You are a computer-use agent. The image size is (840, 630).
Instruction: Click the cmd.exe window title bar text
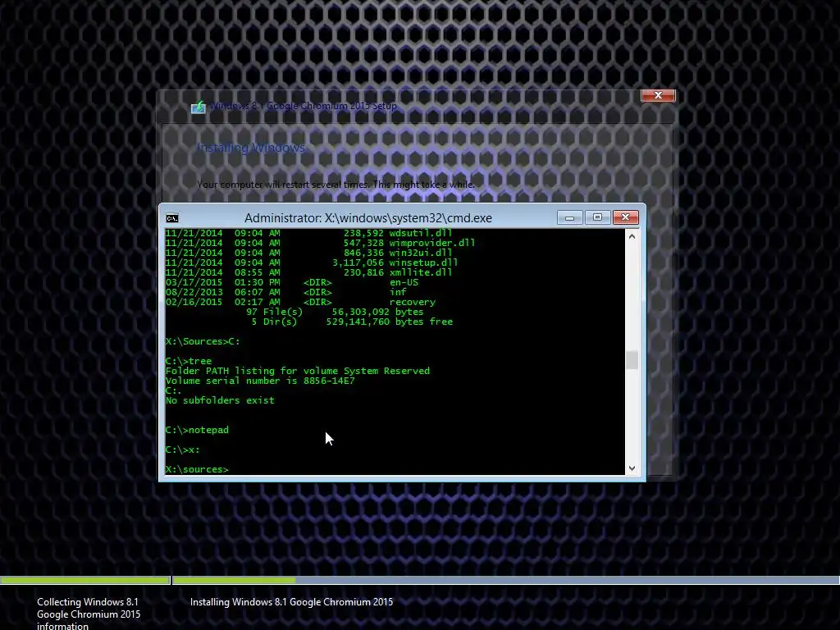pyautogui.click(x=368, y=218)
